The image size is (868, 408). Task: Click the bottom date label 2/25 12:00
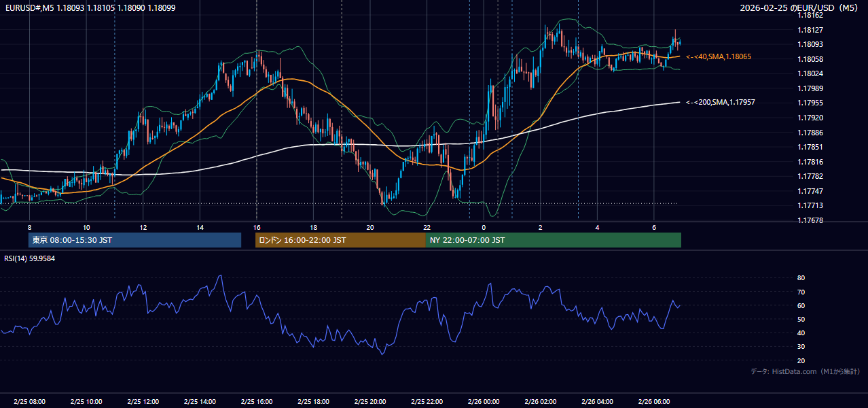coord(143,401)
